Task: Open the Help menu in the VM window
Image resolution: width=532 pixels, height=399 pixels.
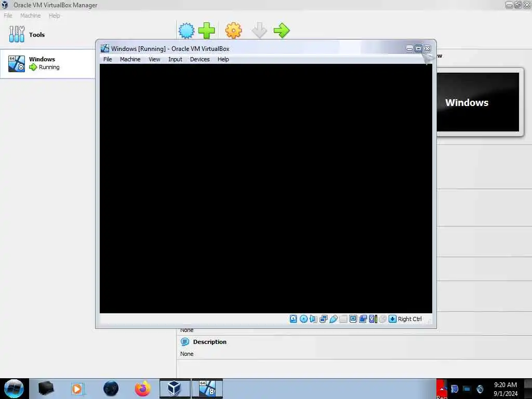Action: point(223,59)
